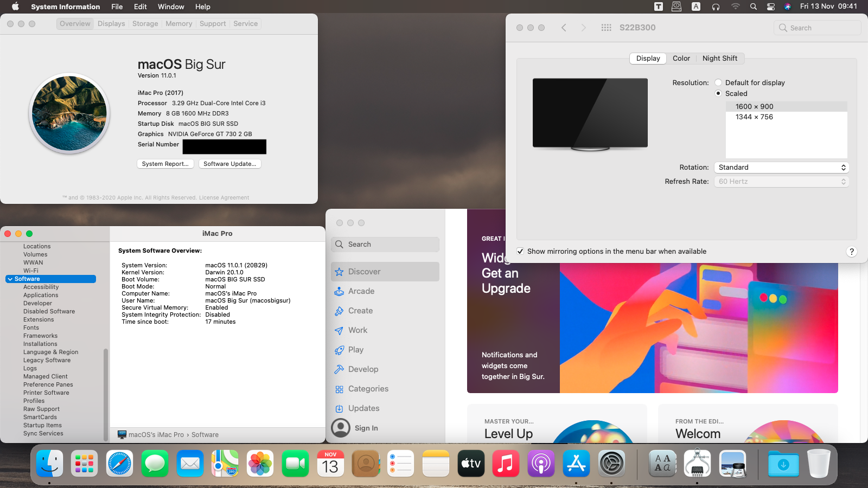Image resolution: width=868 pixels, height=488 pixels.
Task: Open App Store icon in Dock
Action: tap(576, 464)
